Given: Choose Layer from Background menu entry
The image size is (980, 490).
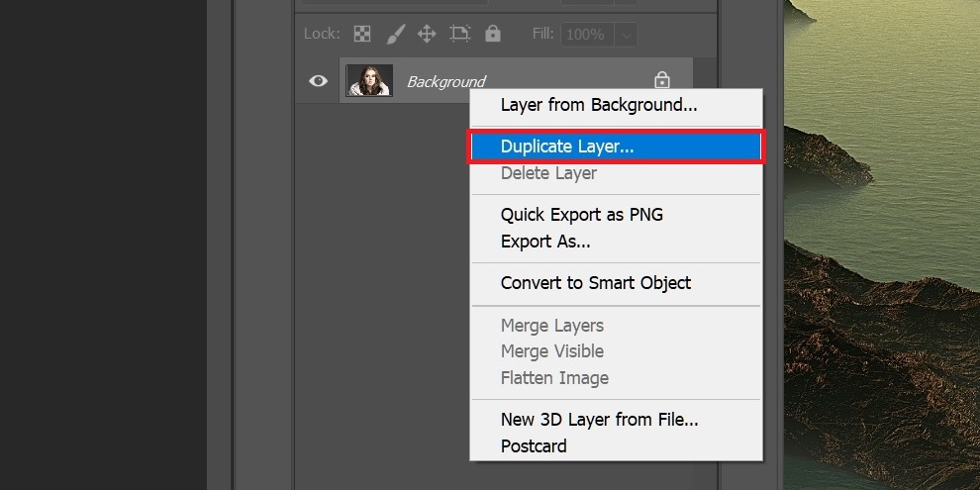Looking at the screenshot, I should click(x=599, y=105).
